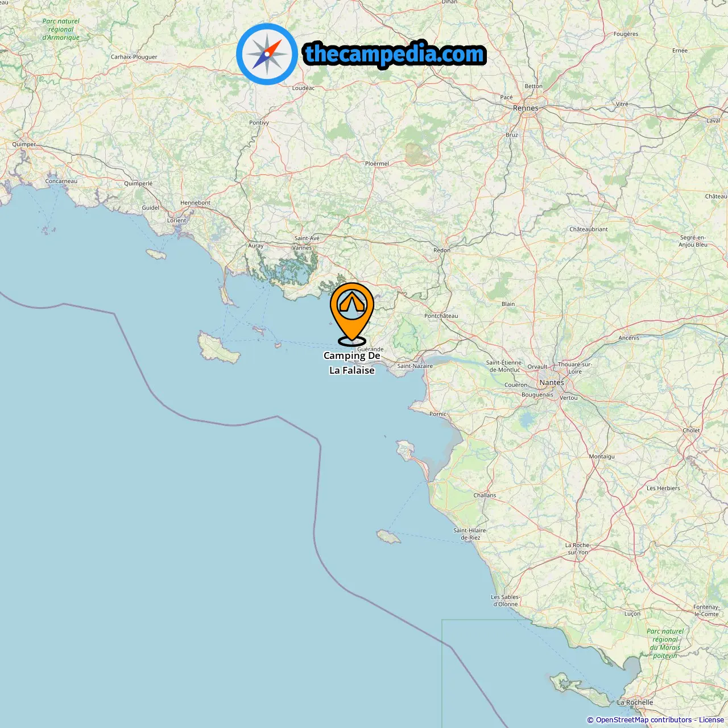Click the Lorient town label
The height and width of the screenshot is (728, 728).
pyautogui.click(x=176, y=221)
